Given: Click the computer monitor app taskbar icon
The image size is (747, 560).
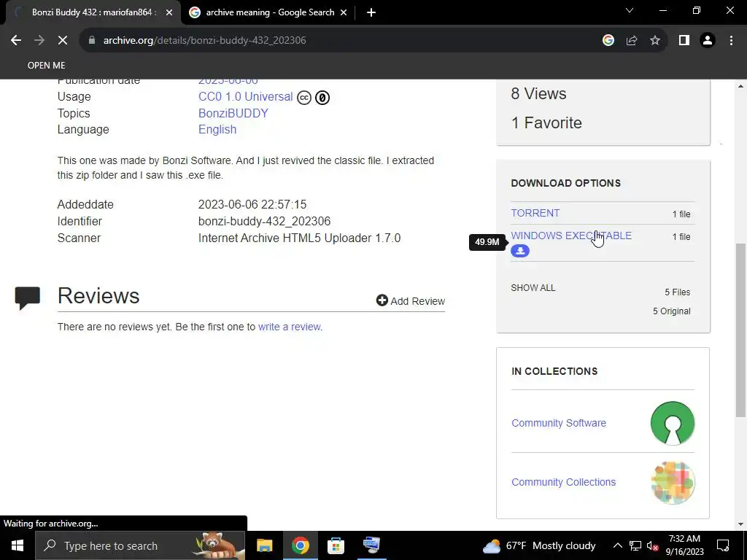Looking at the screenshot, I should point(371,545).
